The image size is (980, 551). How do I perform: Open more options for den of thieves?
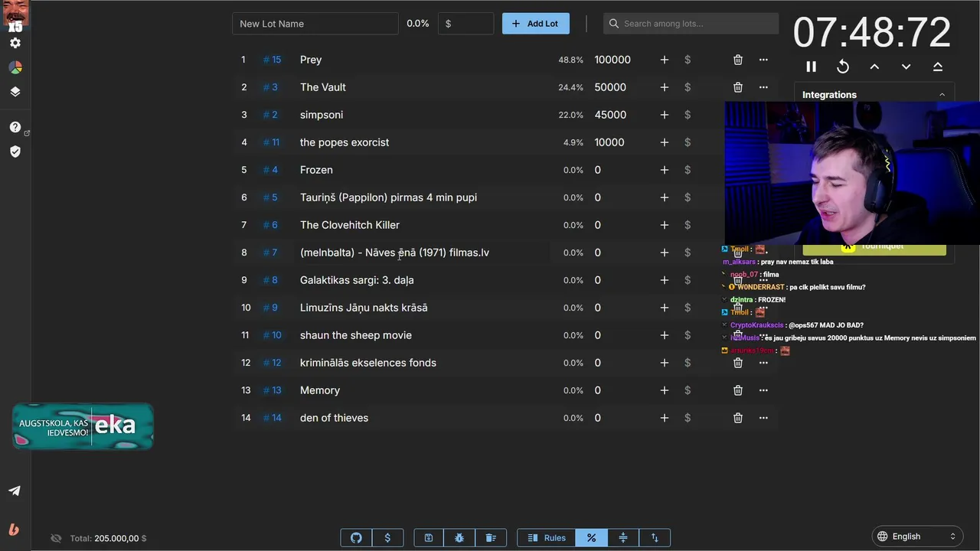point(763,418)
